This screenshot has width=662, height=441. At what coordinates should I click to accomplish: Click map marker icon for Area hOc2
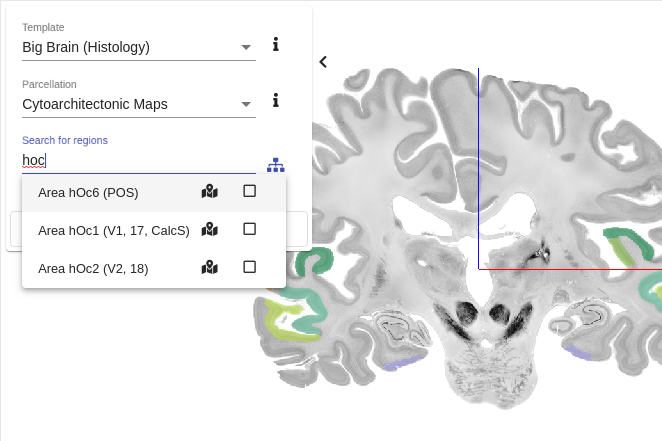click(x=209, y=268)
